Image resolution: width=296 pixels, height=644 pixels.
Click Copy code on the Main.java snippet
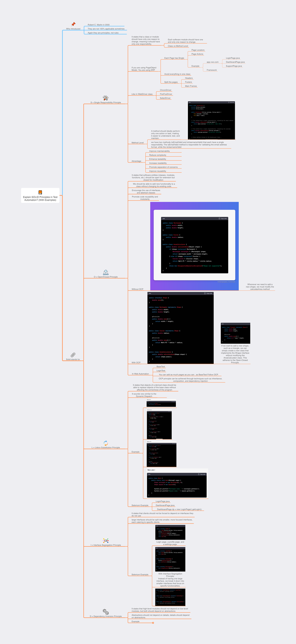click(x=202, y=474)
